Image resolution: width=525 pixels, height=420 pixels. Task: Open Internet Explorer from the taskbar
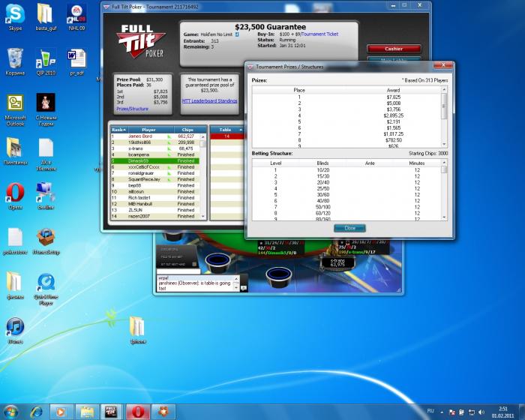pos(36,410)
